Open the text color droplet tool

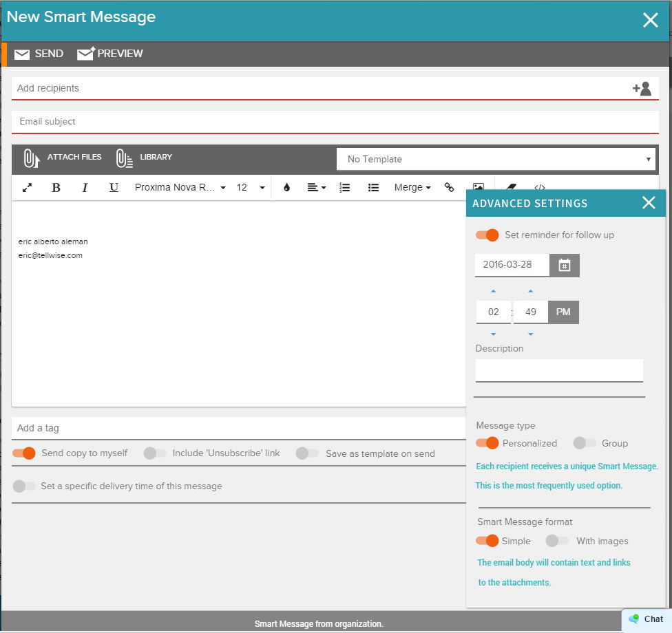pos(287,188)
